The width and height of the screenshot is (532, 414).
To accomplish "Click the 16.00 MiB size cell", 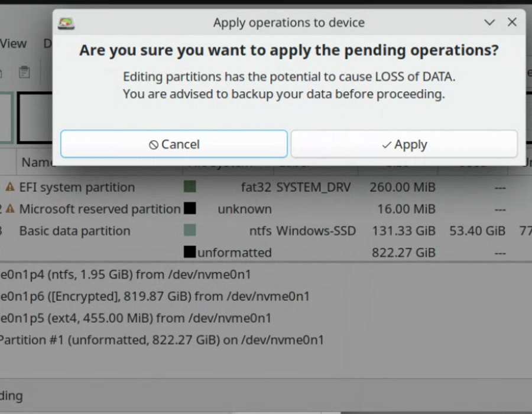I will coord(407,209).
